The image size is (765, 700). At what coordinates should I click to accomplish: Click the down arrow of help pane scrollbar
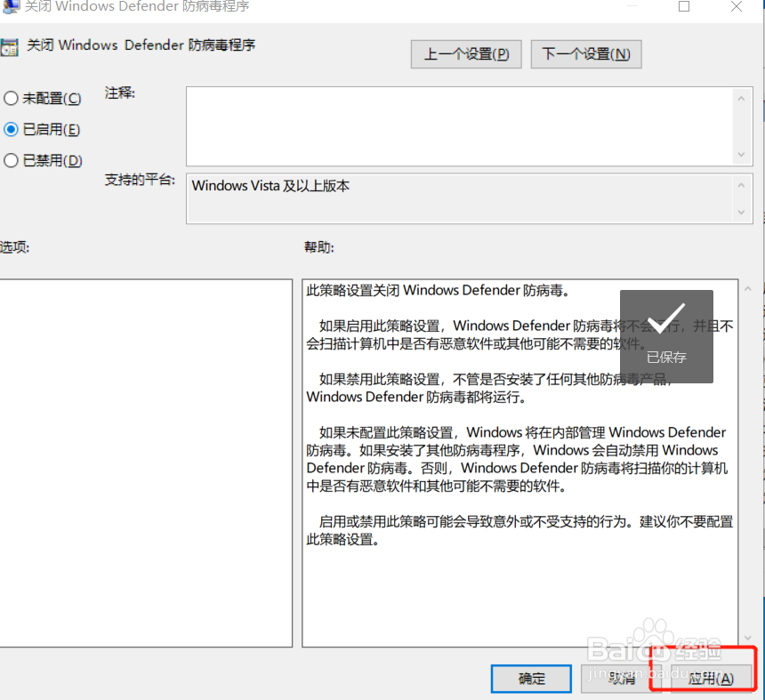(x=747, y=638)
